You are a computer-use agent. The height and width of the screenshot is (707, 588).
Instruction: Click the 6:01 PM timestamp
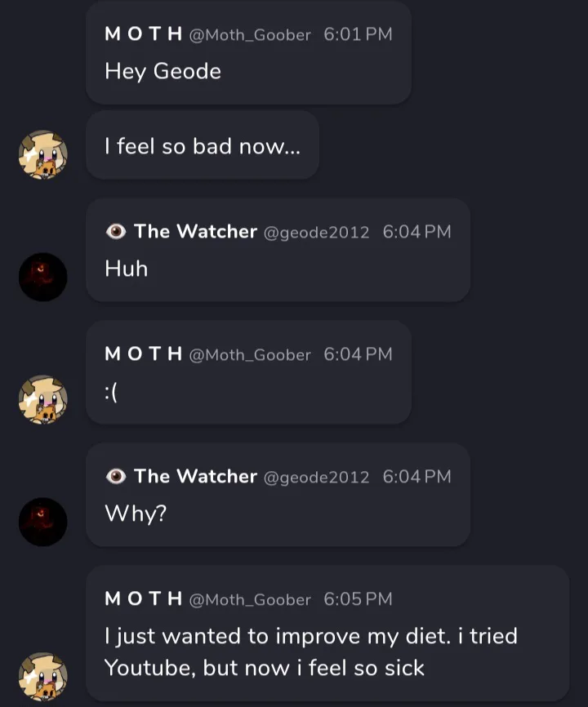click(358, 34)
